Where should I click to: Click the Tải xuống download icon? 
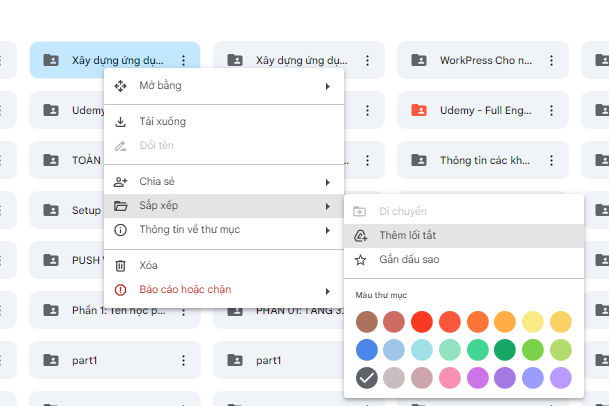(121, 122)
